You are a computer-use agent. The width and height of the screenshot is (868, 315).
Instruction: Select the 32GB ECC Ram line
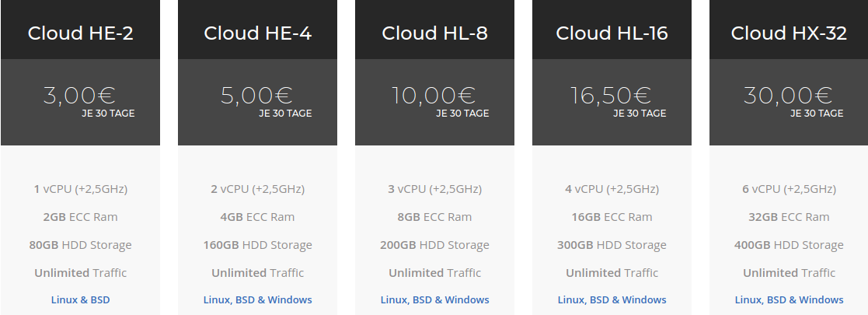coord(789,217)
